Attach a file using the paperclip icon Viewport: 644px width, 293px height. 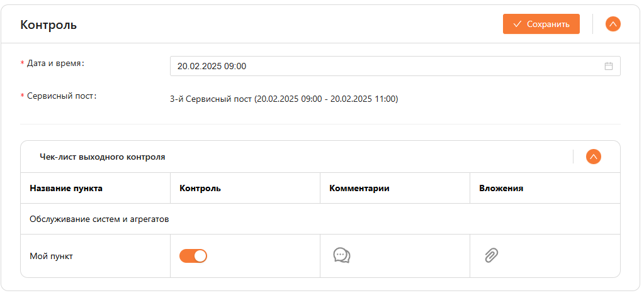pos(491,255)
